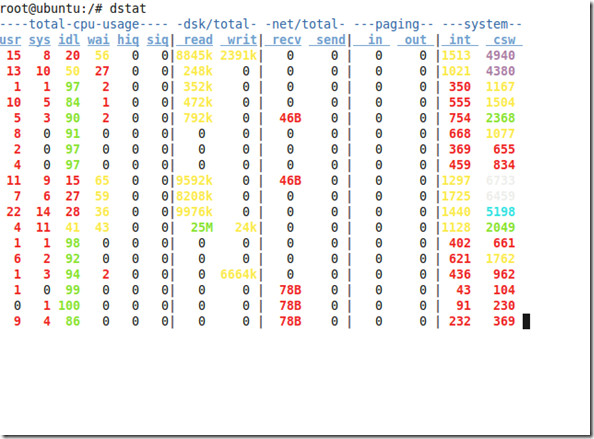Click the int value '1297'
Image resolution: width=594 pixels, height=439 pixels.
pyautogui.click(x=456, y=180)
